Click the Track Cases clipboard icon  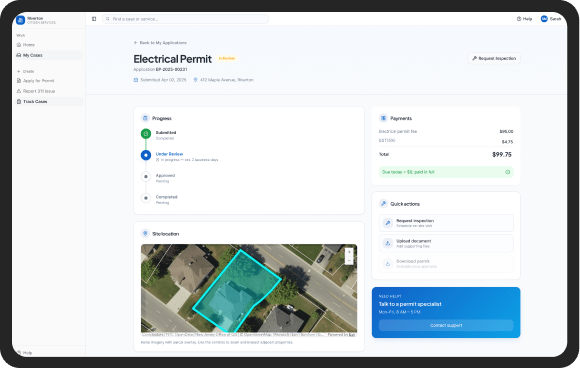point(19,101)
